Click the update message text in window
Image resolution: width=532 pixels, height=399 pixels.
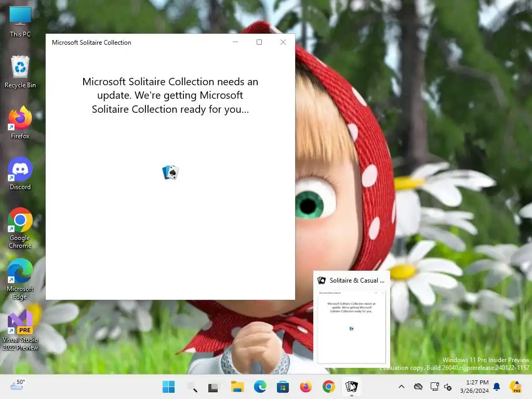point(170,96)
